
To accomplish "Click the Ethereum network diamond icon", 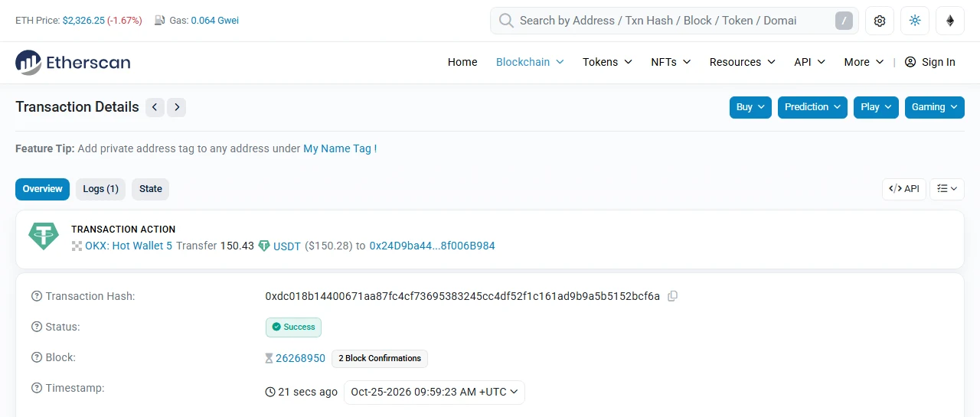I will click(950, 21).
